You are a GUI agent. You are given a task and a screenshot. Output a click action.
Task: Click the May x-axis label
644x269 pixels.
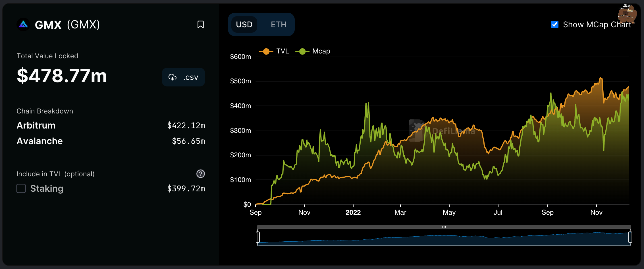tap(449, 212)
